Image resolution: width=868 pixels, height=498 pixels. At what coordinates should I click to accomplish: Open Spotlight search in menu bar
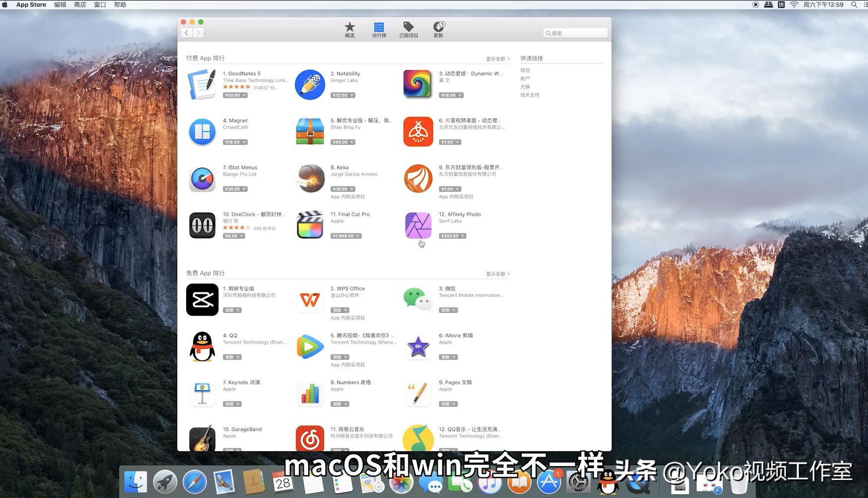[854, 4]
